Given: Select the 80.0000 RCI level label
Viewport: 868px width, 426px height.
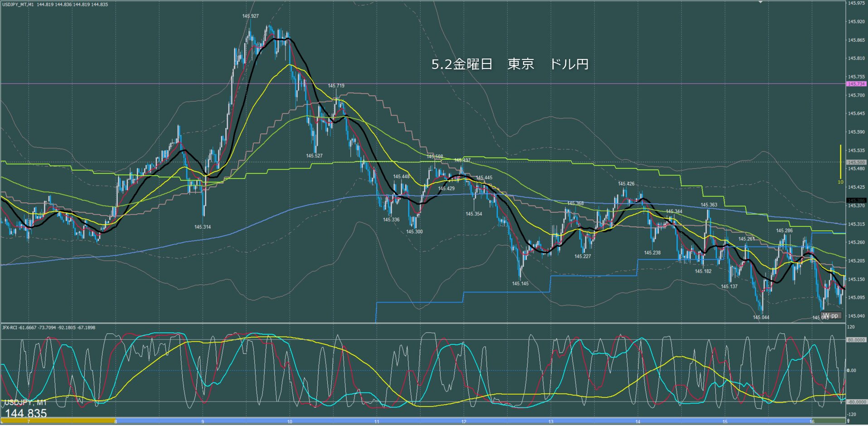Looking at the screenshot, I should [x=857, y=339].
